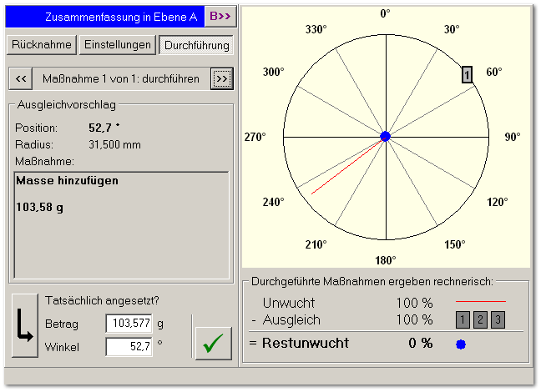Click the green checkmark confirm button

(213, 343)
